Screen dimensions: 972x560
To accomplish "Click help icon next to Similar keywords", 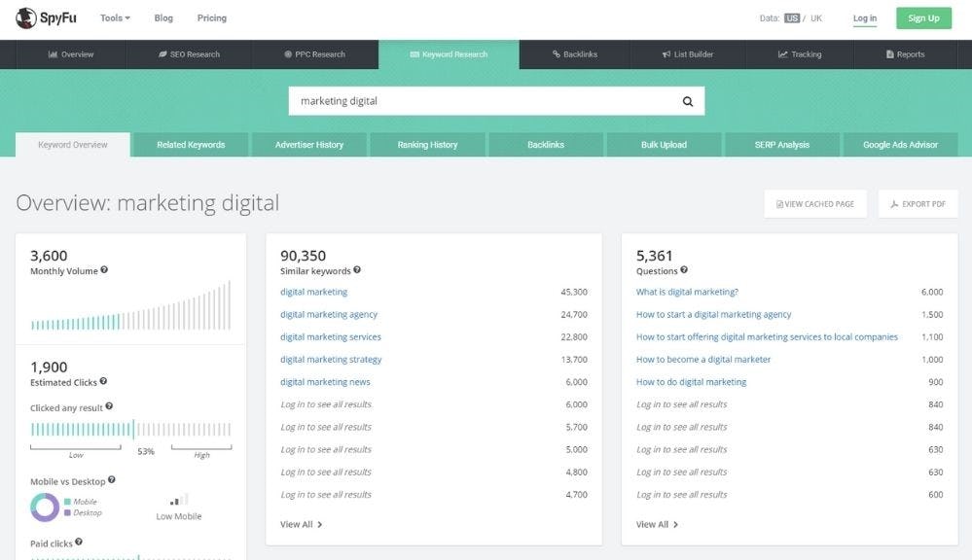I will click(357, 270).
